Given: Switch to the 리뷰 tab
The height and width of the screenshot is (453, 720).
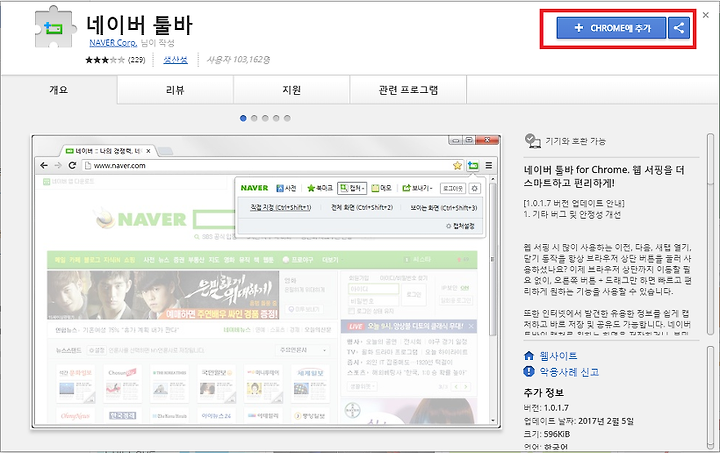Looking at the screenshot, I should tap(175, 89).
